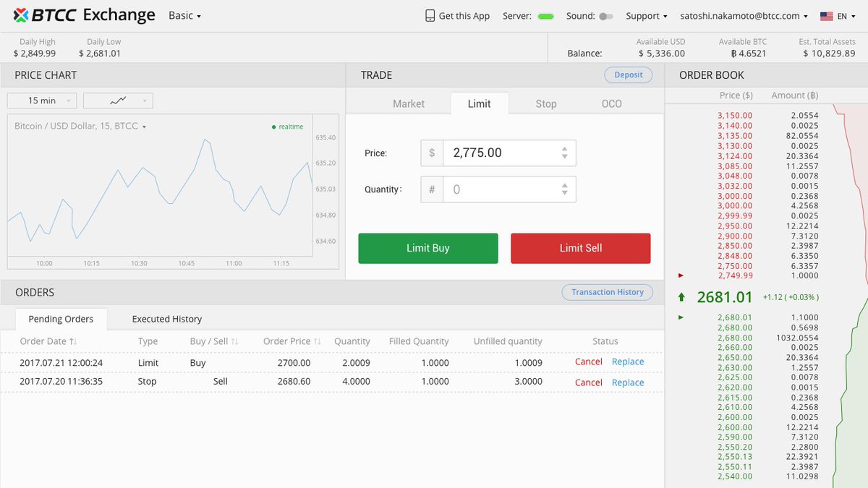Select the Limit tab

(x=479, y=103)
